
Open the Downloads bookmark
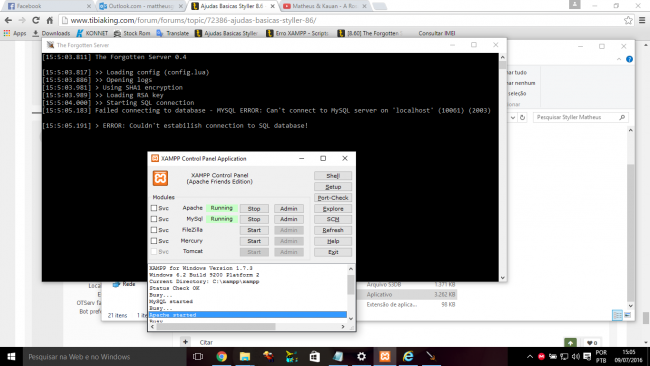point(51,33)
